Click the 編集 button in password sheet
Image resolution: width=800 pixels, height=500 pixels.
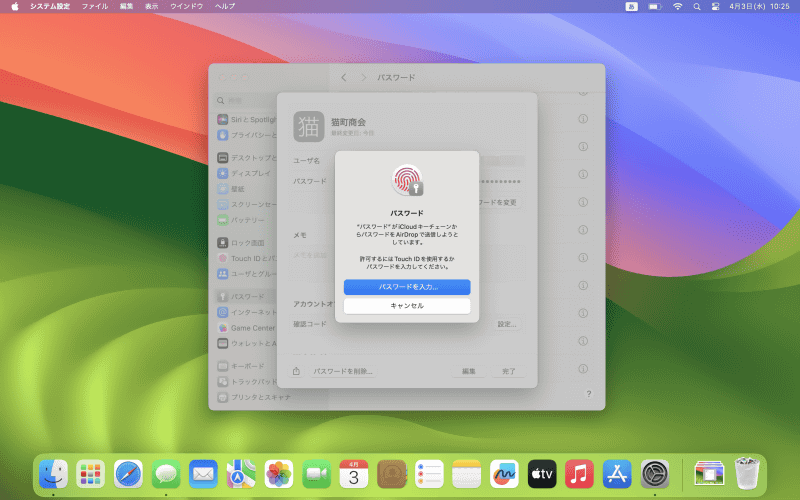click(468, 371)
